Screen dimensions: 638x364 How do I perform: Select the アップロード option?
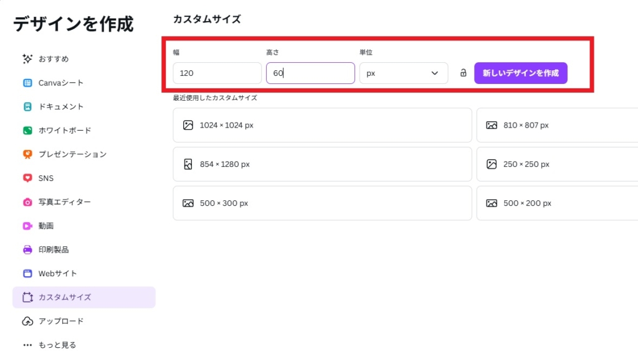60,321
